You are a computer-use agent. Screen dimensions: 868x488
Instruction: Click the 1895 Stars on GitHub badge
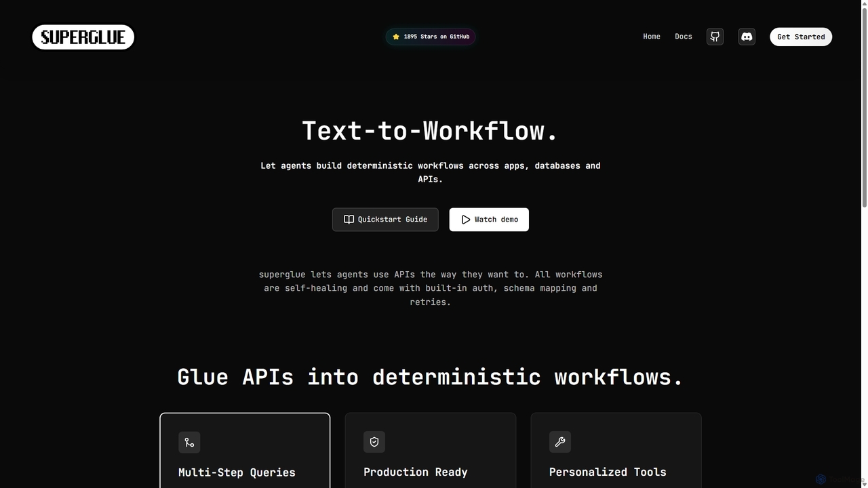pos(431,37)
